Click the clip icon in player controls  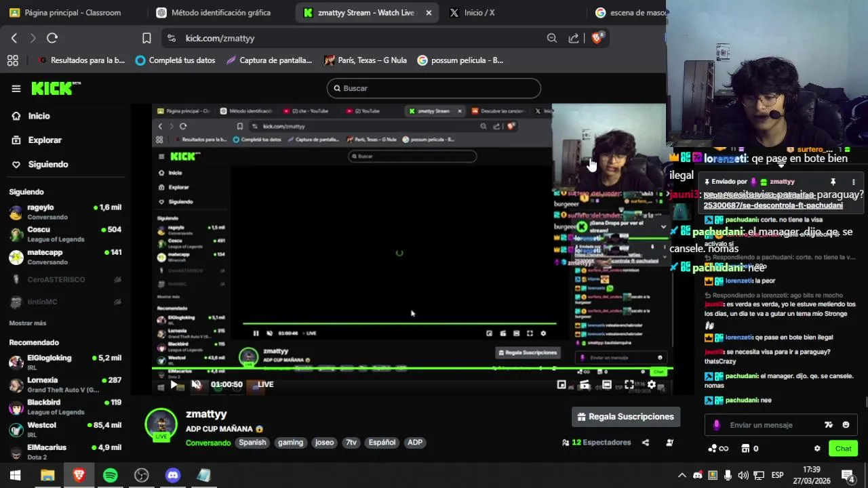[585, 384]
